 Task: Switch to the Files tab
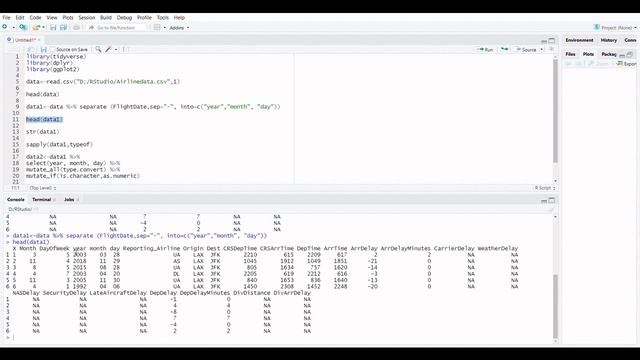[570, 54]
